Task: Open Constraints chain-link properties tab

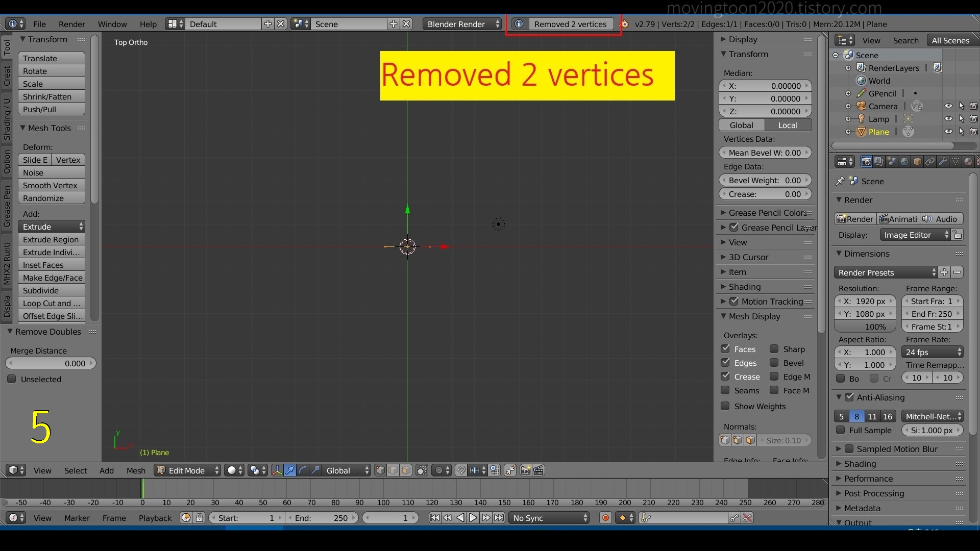Action: [x=930, y=162]
